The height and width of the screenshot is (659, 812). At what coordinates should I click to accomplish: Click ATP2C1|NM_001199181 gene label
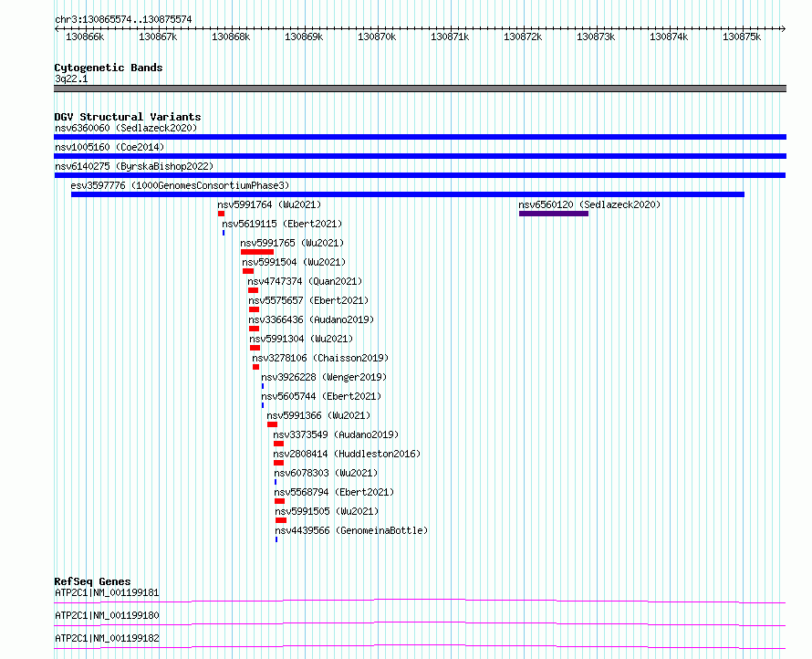coord(107,592)
